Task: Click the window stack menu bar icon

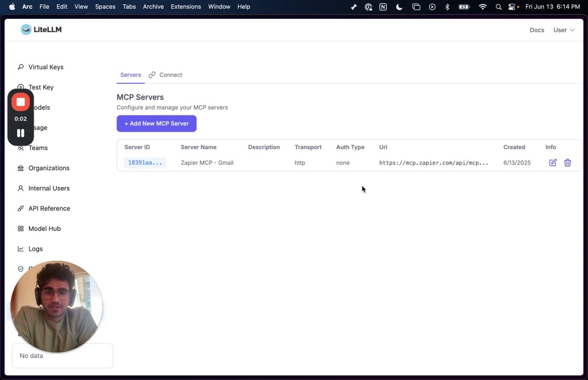Action: (416, 7)
